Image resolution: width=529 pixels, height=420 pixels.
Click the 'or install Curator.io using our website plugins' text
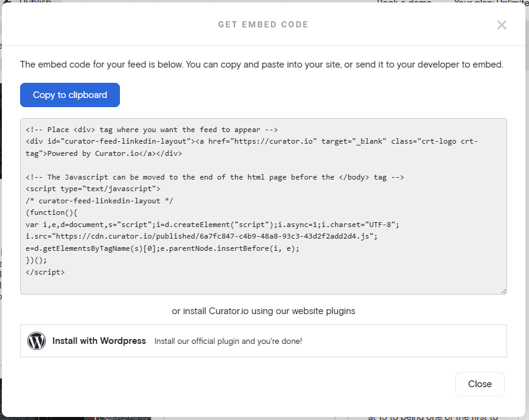tap(263, 310)
